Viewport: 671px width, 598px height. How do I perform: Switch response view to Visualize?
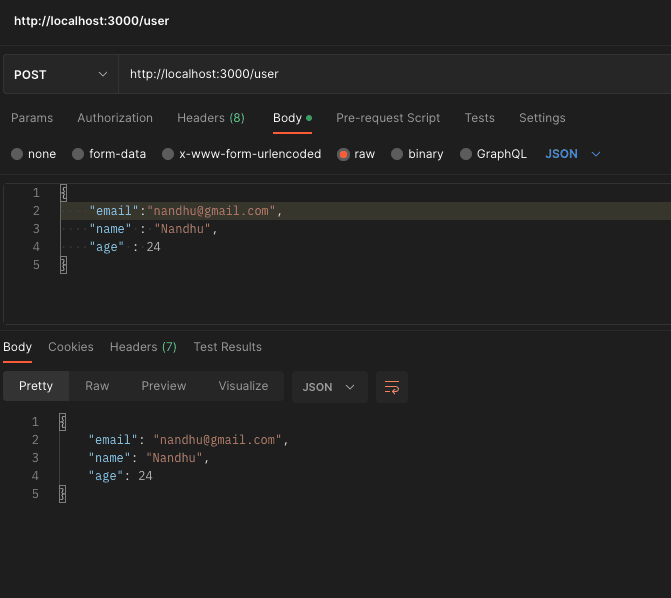point(243,386)
